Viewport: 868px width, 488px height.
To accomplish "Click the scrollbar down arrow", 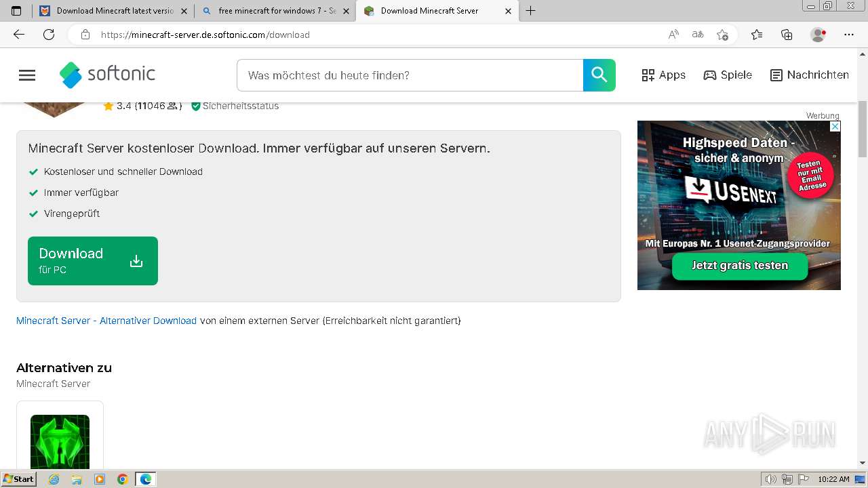I will pos(863,463).
